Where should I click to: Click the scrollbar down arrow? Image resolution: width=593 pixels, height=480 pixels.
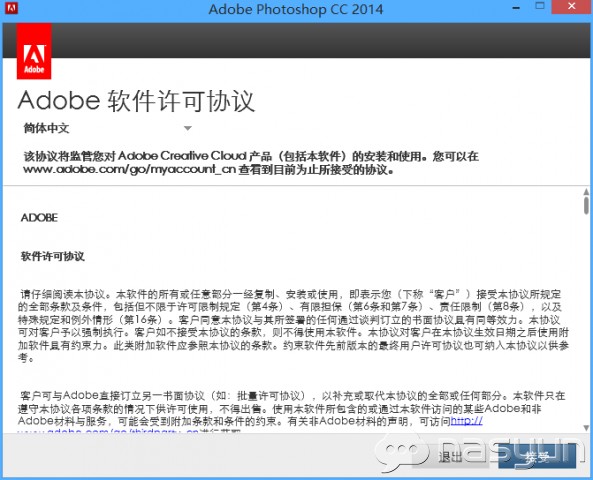(586, 428)
